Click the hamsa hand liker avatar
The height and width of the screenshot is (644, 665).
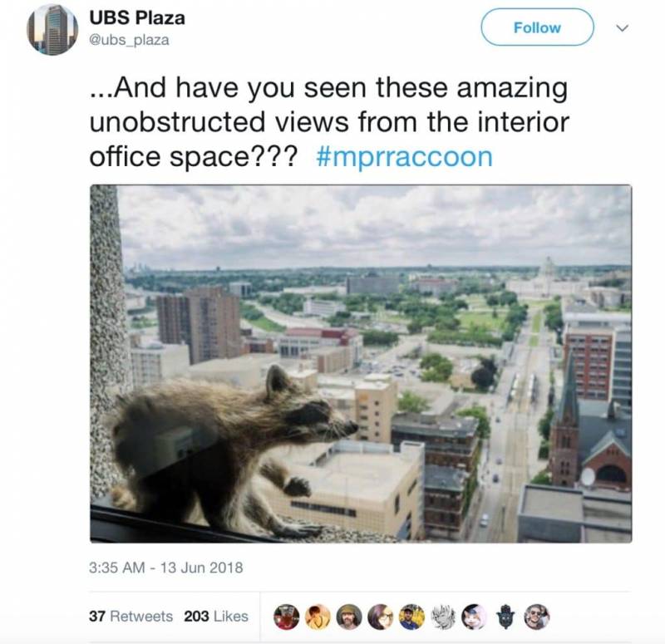(x=505, y=617)
